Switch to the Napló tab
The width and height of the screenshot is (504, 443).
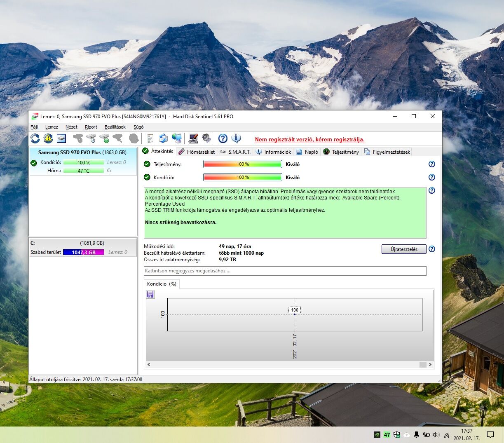point(307,152)
